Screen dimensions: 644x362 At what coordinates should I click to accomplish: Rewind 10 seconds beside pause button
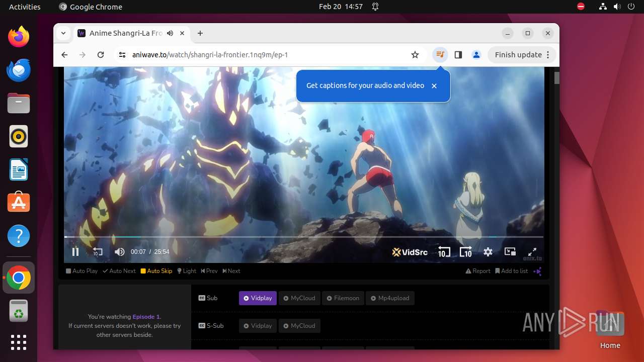[x=98, y=252]
